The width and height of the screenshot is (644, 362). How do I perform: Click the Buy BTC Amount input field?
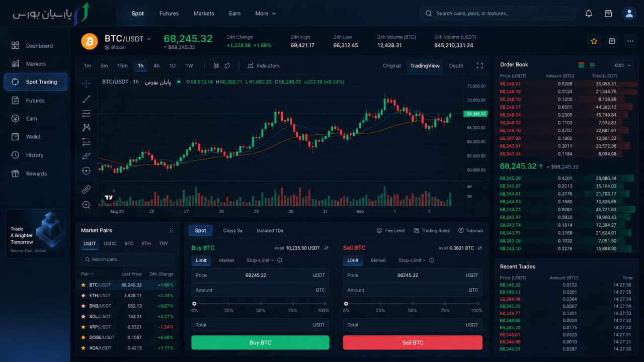point(260,290)
